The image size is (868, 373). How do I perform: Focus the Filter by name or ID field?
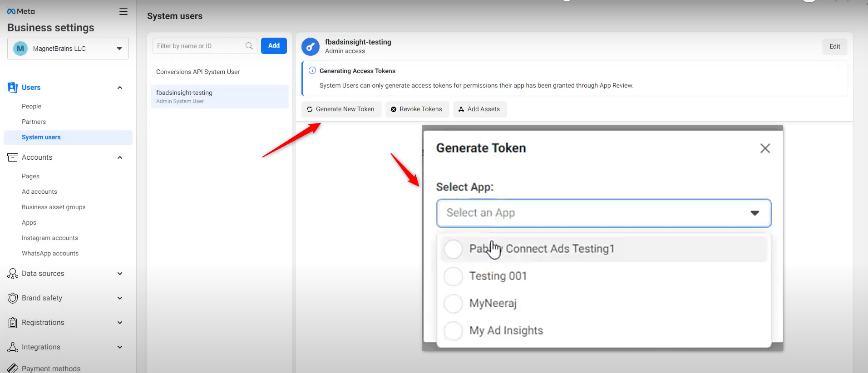click(200, 46)
